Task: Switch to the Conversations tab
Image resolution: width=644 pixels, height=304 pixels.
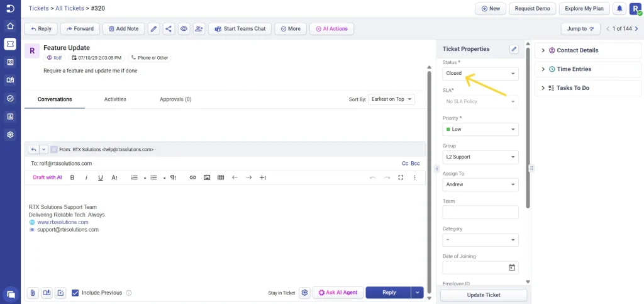Action: pyautogui.click(x=55, y=99)
